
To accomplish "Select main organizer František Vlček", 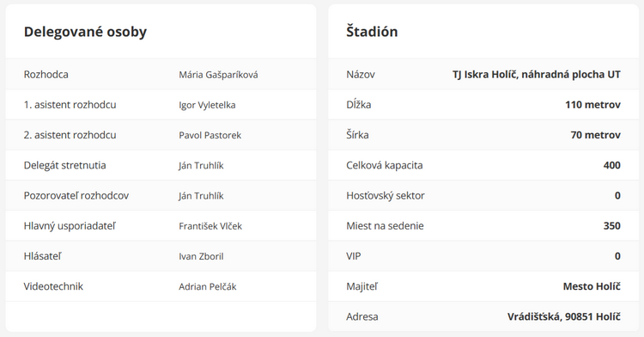I will 210,226.
